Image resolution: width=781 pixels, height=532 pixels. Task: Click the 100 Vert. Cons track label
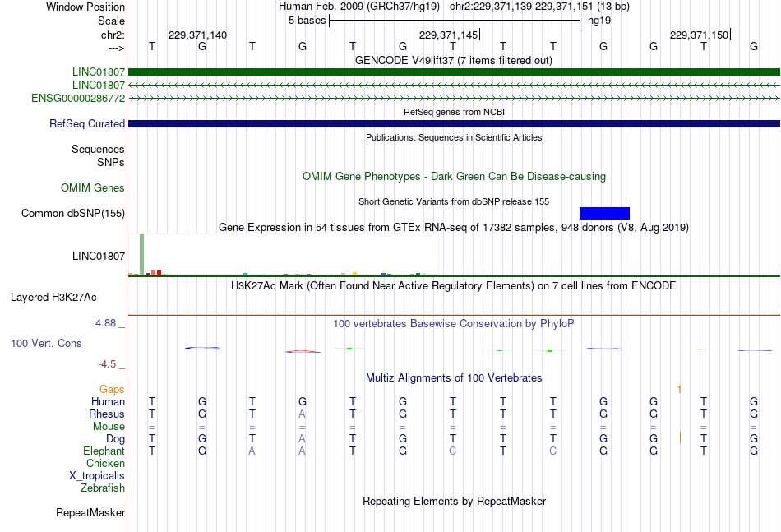click(x=46, y=343)
